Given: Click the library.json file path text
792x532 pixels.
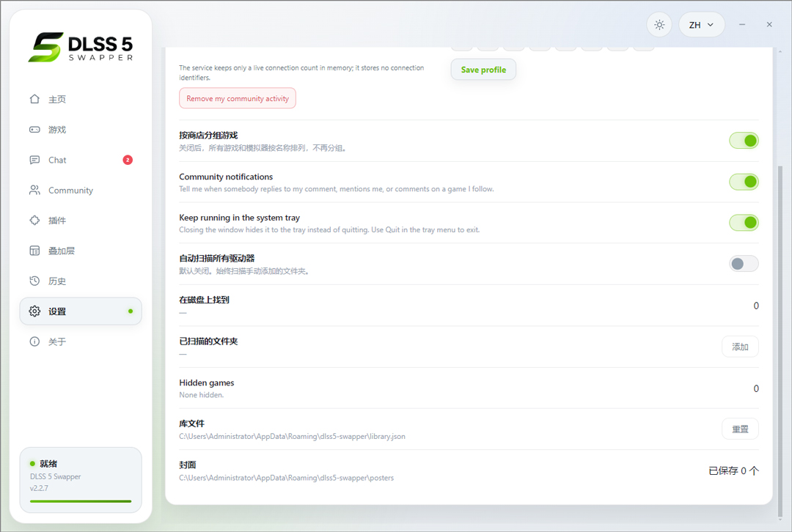Looking at the screenshot, I should click(x=292, y=437).
